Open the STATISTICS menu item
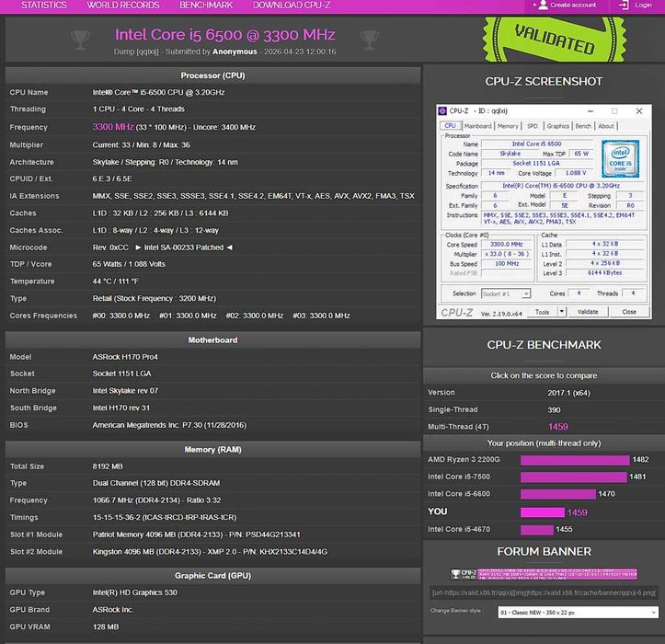The height and width of the screenshot is (644, 665). tap(44, 6)
